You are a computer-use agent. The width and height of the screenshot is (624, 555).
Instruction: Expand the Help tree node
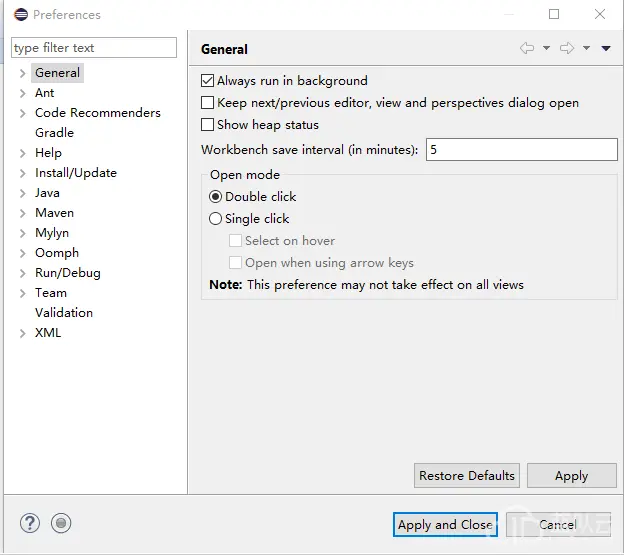click(23, 153)
